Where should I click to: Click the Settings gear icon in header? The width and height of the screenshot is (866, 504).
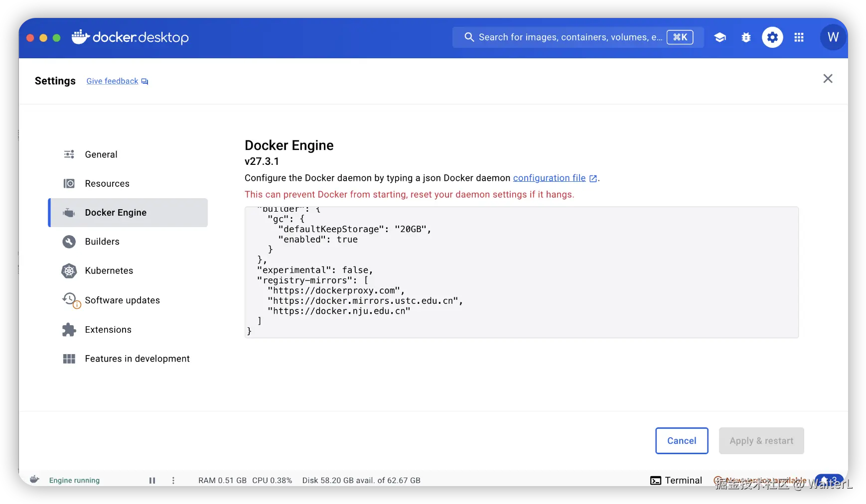[772, 37]
